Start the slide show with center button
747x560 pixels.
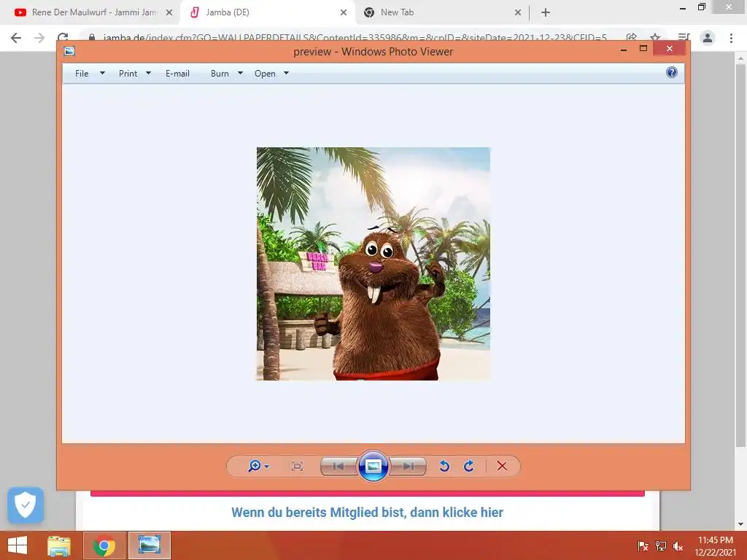click(x=373, y=466)
